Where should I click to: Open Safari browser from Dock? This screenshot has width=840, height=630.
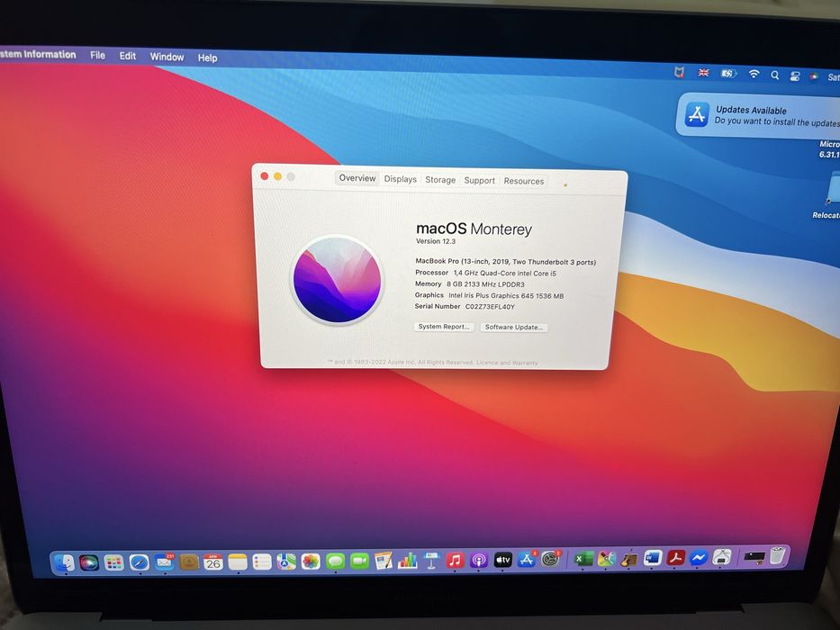139,562
